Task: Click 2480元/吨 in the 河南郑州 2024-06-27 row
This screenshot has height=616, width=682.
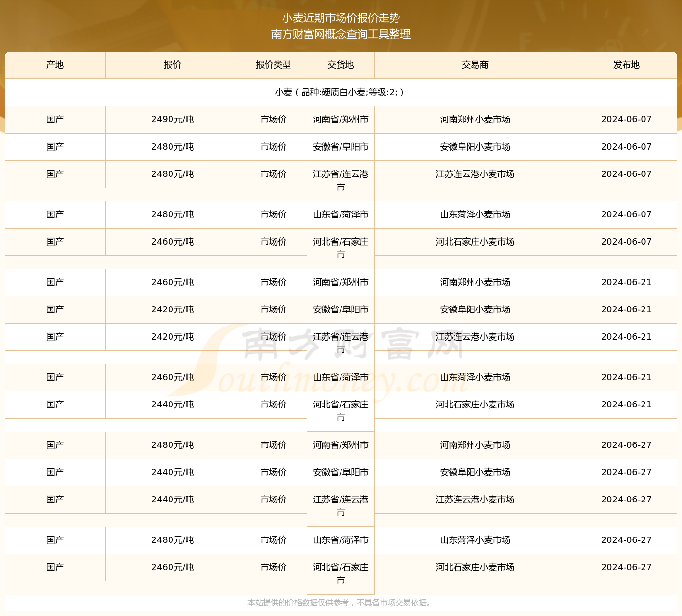Action: pos(172,445)
